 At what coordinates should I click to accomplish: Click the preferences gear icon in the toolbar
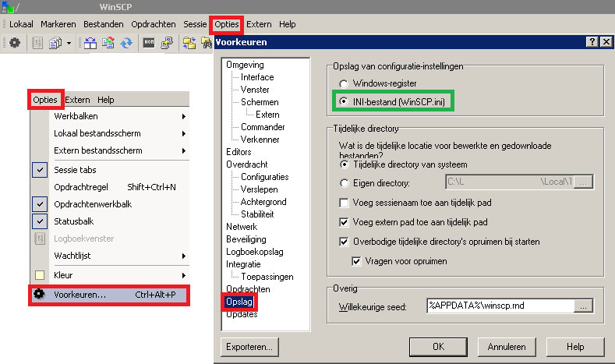(x=14, y=43)
